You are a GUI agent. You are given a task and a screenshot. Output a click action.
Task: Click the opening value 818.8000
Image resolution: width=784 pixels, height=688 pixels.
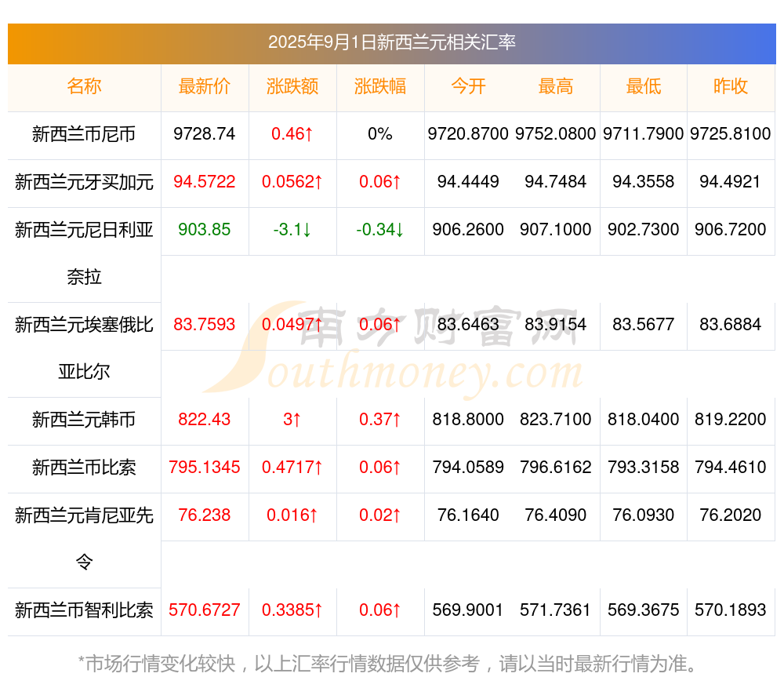tap(468, 419)
